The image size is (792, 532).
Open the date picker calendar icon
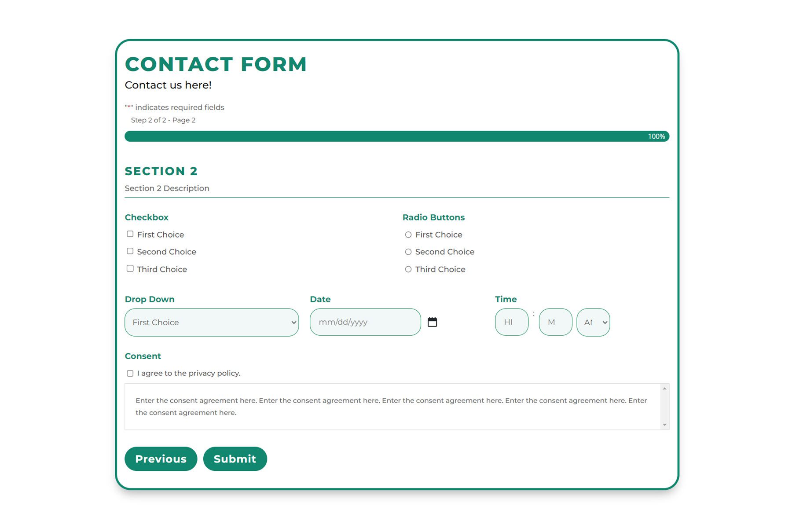coord(433,322)
